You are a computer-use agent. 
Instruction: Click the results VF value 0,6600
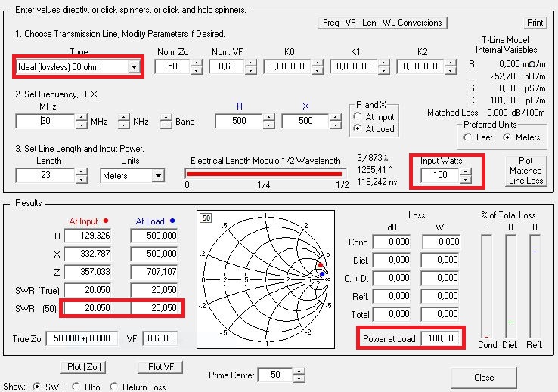pyautogui.click(x=160, y=338)
